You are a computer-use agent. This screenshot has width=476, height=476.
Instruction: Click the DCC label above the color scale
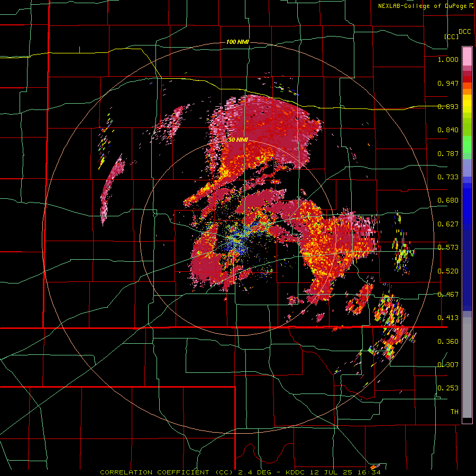(464, 32)
